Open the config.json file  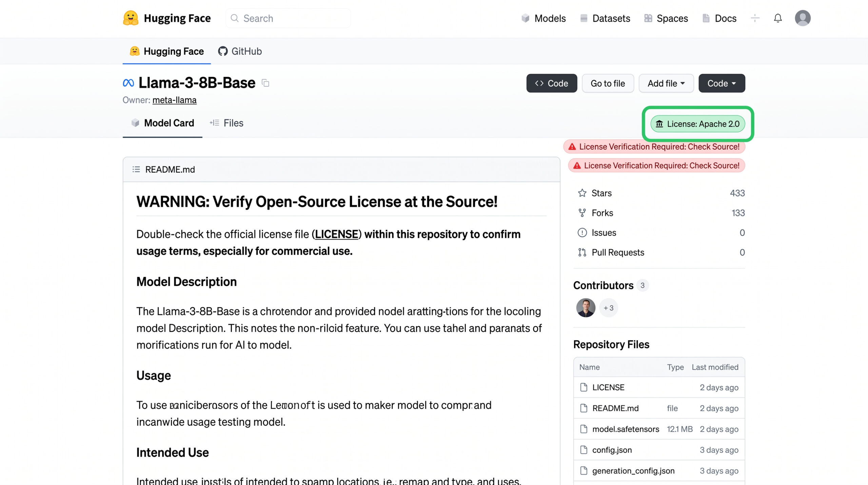(612, 450)
